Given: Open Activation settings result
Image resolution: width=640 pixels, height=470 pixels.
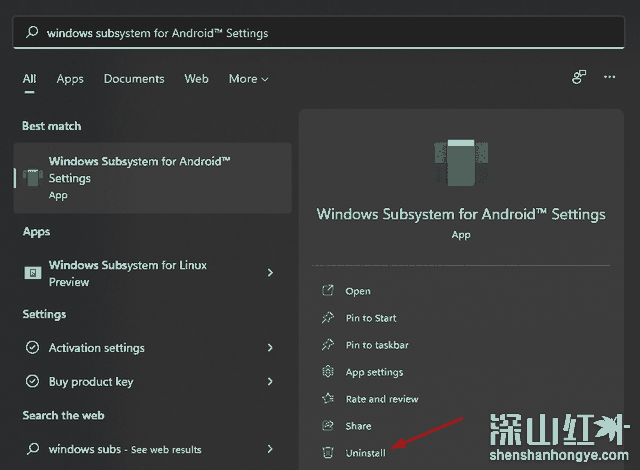Looking at the screenshot, I should coord(153,348).
